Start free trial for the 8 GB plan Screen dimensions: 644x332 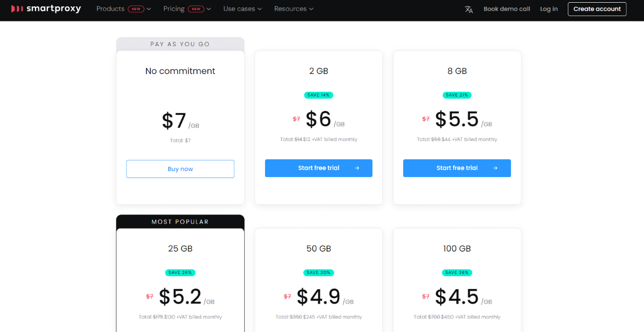click(457, 168)
